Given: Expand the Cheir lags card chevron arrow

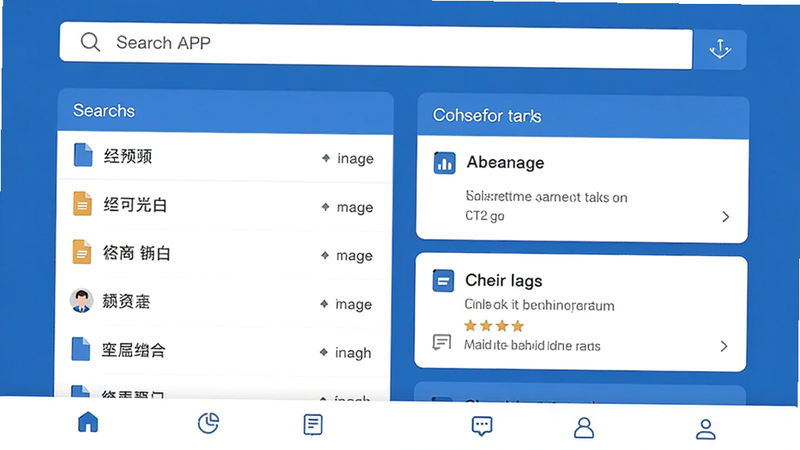Looking at the screenshot, I should 723,346.
